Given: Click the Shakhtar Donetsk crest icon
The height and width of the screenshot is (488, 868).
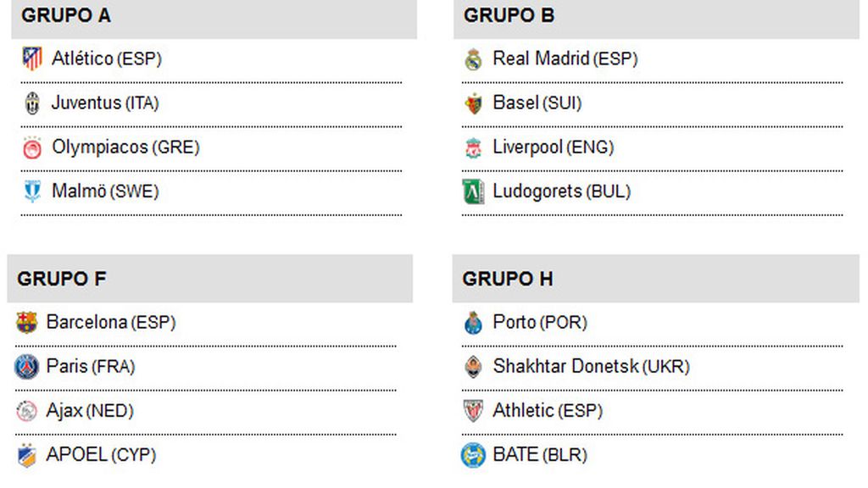Looking at the screenshot, I should pyautogui.click(x=473, y=367).
